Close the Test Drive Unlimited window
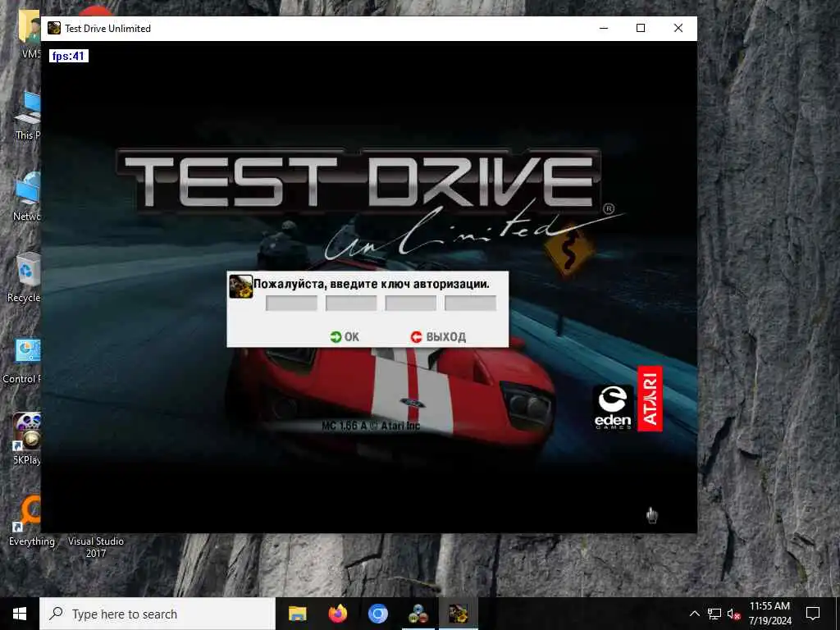The image size is (840, 630). (x=678, y=28)
